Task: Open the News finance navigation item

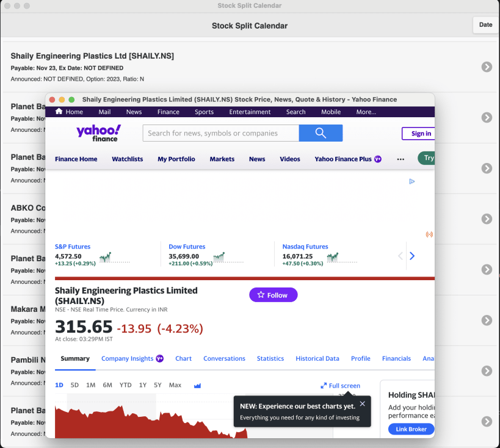Action: [257, 159]
